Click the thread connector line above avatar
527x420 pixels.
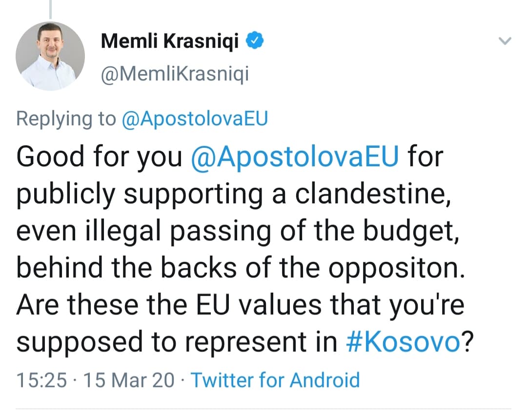(50, 9)
